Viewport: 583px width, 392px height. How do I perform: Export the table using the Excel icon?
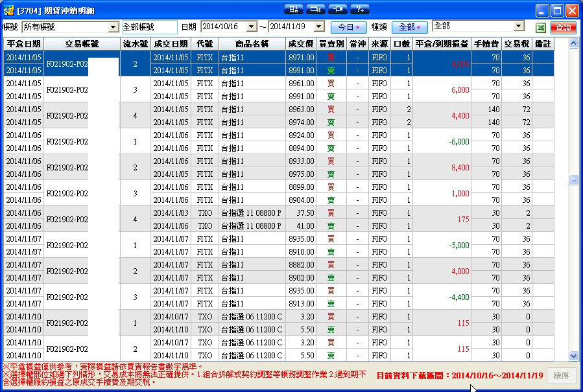pos(541,27)
